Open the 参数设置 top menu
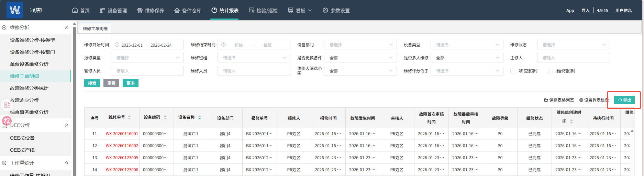Screen dimensions: 644x176 click(336, 11)
